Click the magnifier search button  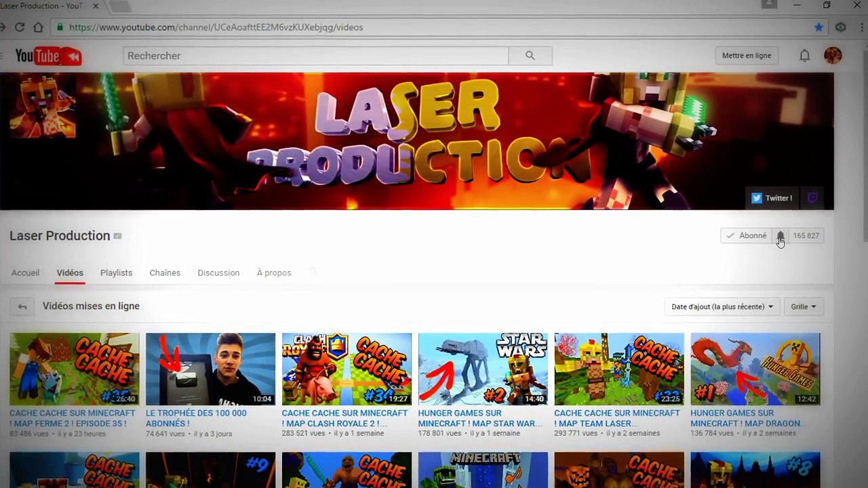coord(530,56)
